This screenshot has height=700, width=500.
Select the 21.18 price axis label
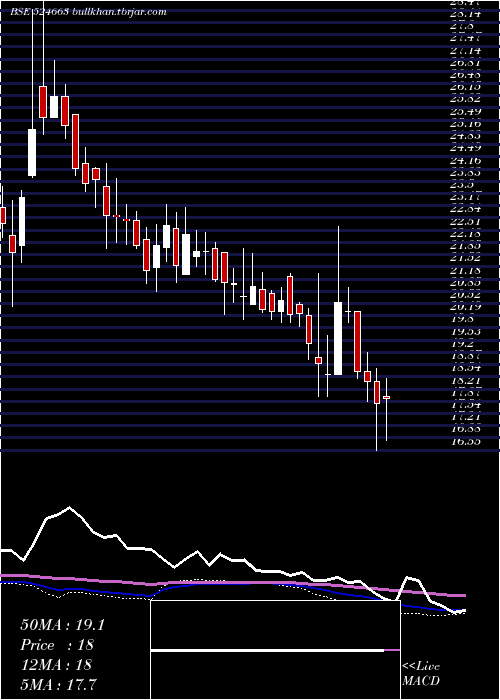pyautogui.click(x=466, y=271)
